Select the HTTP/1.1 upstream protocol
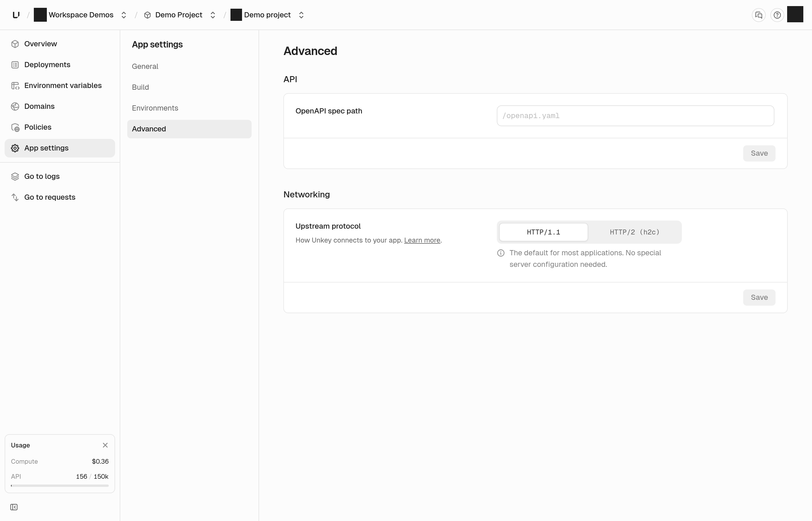The height and width of the screenshot is (521, 812). pos(543,232)
